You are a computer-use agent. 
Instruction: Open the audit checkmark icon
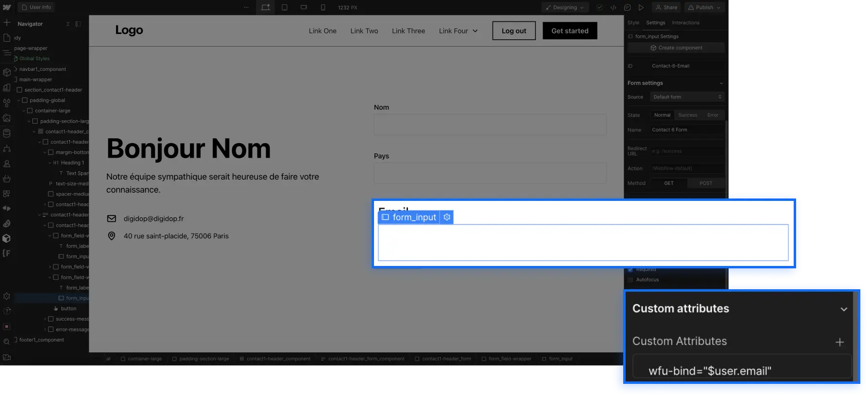coord(599,7)
